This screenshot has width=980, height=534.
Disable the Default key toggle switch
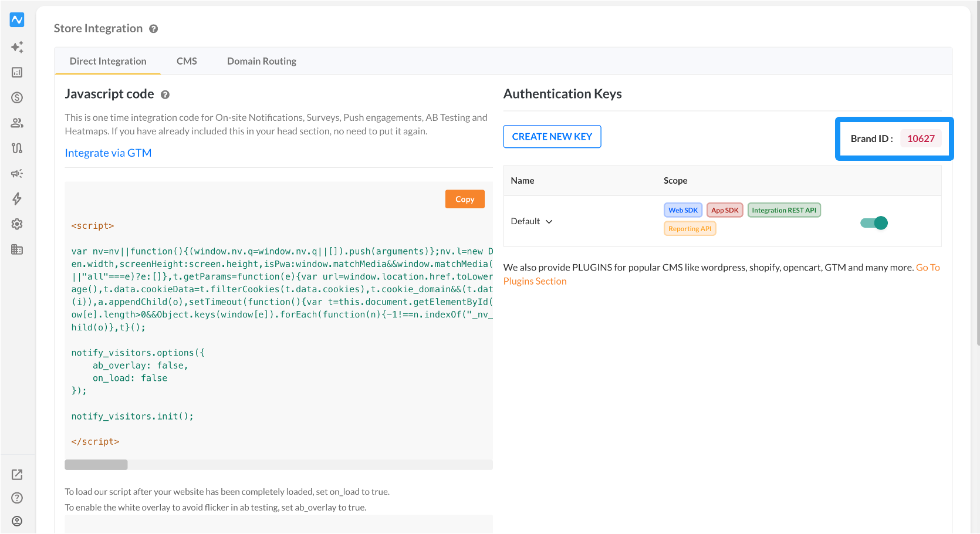pos(874,223)
